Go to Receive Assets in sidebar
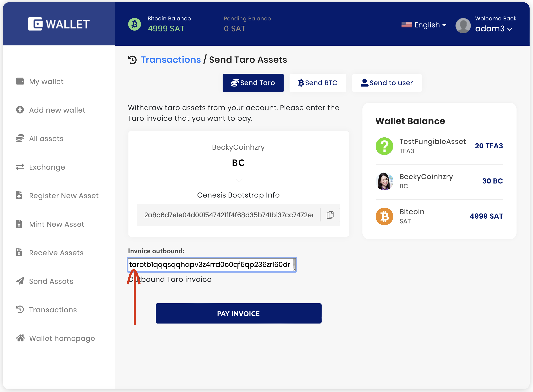The image size is (533, 392). coord(56,253)
